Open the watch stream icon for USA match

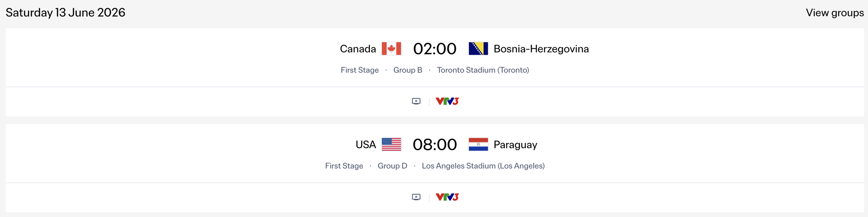[415, 196]
